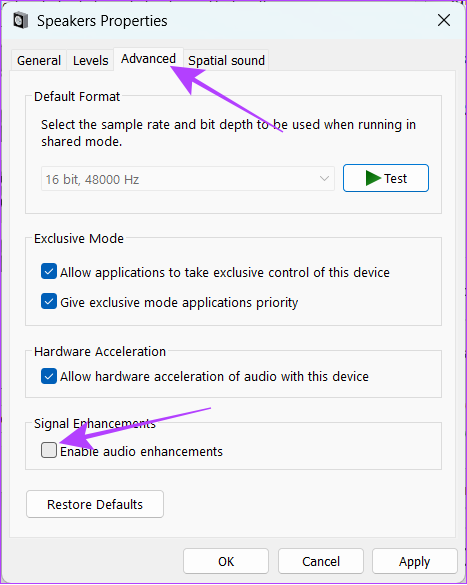Click the Restore Defaults button
Image resolution: width=467 pixels, height=585 pixels.
pyautogui.click(x=95, y=504)
